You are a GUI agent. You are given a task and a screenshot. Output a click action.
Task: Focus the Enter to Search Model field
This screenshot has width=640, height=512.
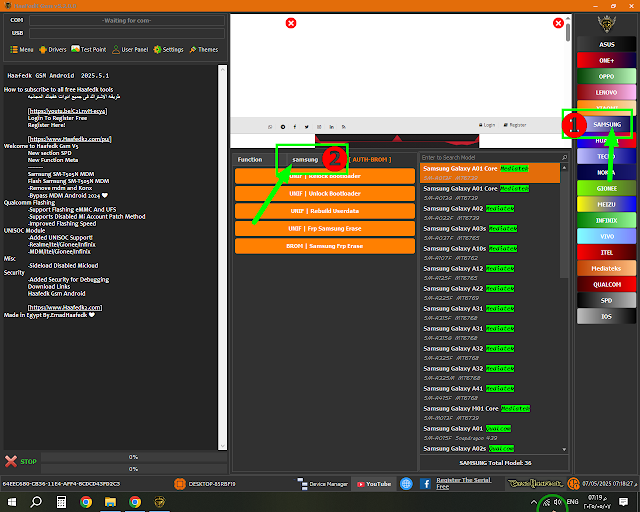click(x=490, y=157)
